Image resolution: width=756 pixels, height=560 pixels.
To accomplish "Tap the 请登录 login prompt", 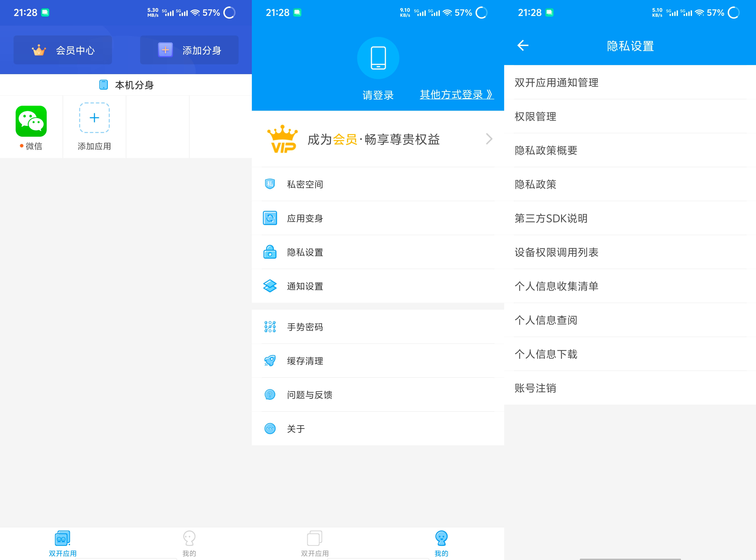I will coord(378,95).
